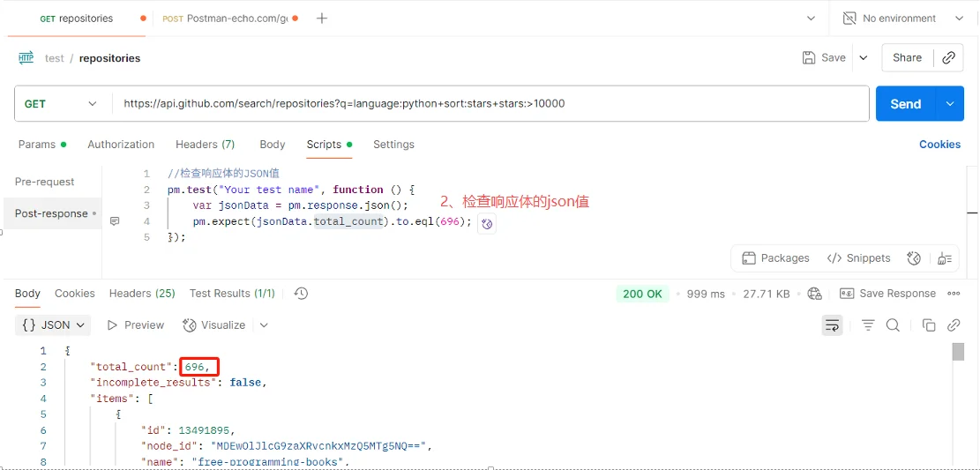This screenshot has width=980, height=470.
Task: Open the tabs overflow dropdown chevron
Action: (811, 19)
